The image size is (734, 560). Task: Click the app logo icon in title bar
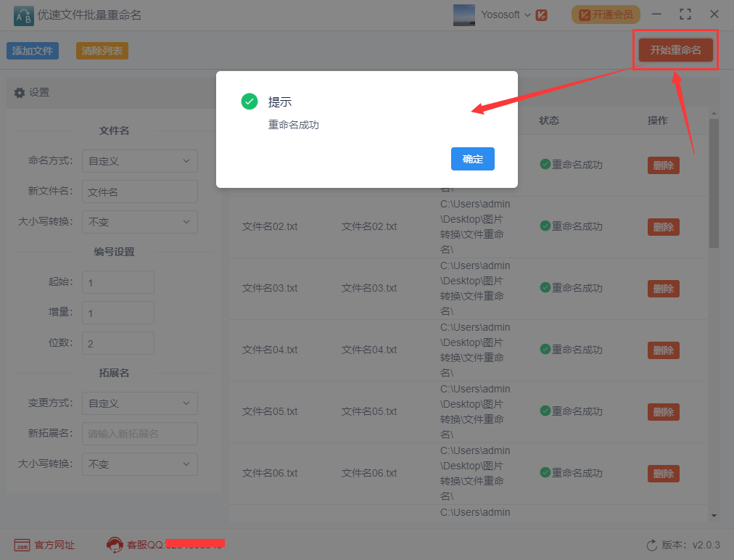23,16
